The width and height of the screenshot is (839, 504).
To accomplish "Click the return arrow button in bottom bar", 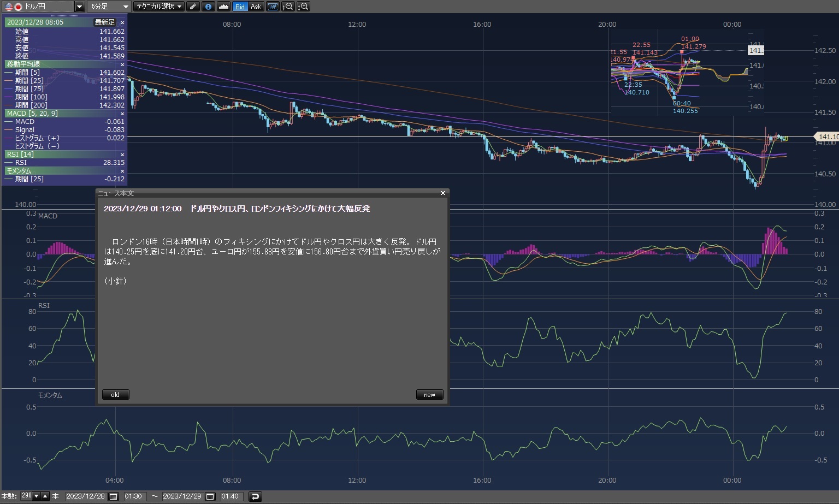I will pyautogui.click(x=255, y=496).
